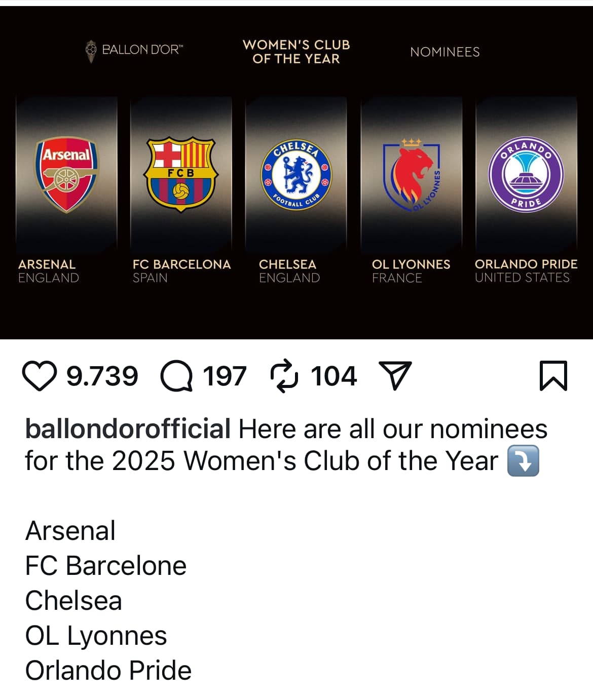Open the ballondorofficial profile link
Screen dimensions: 593x700
[x=128, y=429]
